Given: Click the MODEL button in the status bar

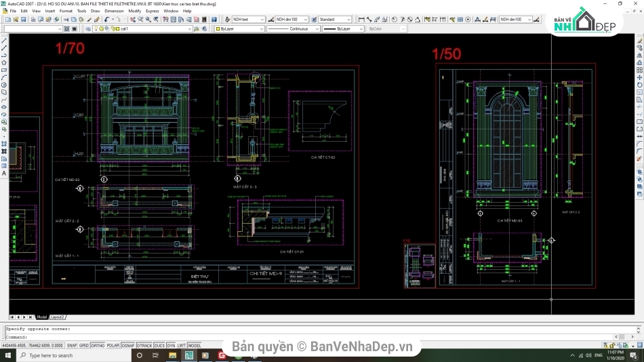Looking at the screenshot, I should [194, 345].
